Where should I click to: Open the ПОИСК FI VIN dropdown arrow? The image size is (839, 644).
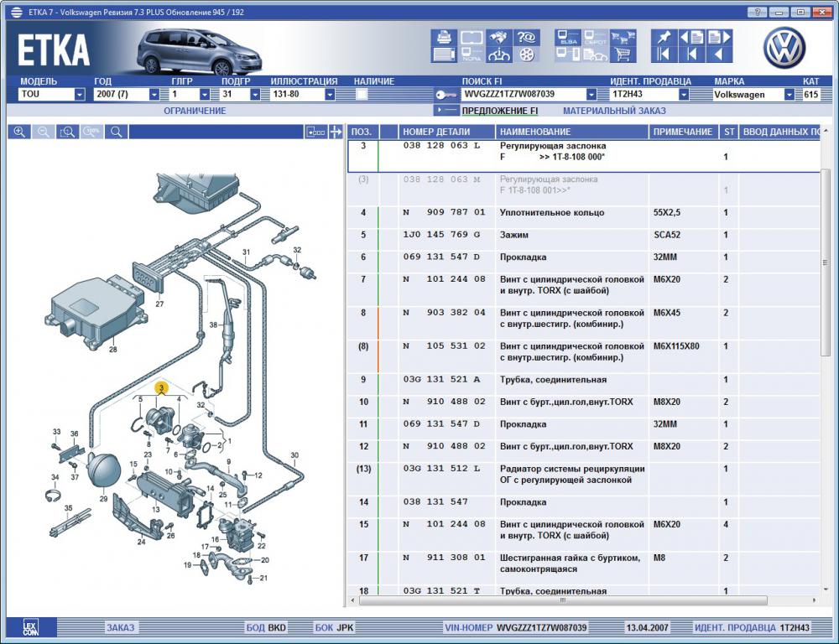[x=591, y=95]
